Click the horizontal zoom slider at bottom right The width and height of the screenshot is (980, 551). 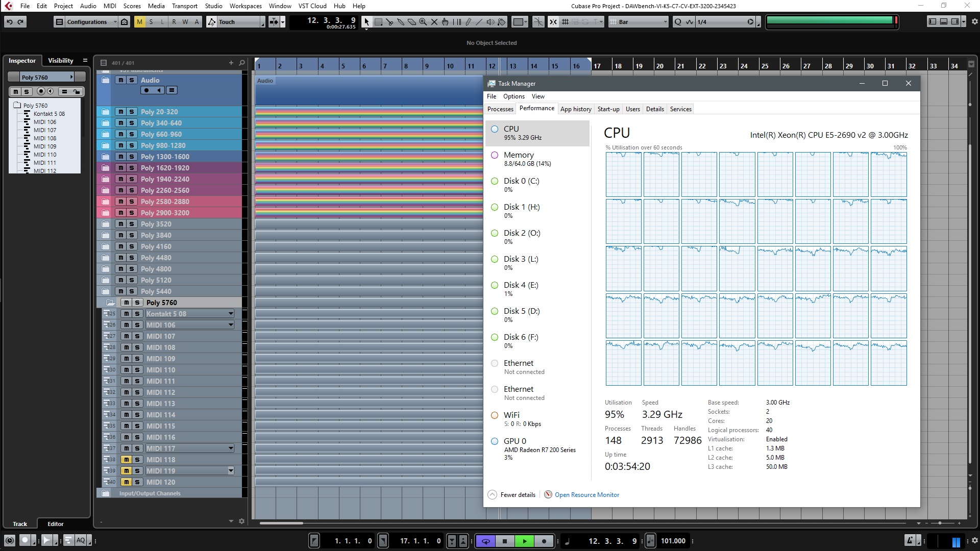click(940, 523)
